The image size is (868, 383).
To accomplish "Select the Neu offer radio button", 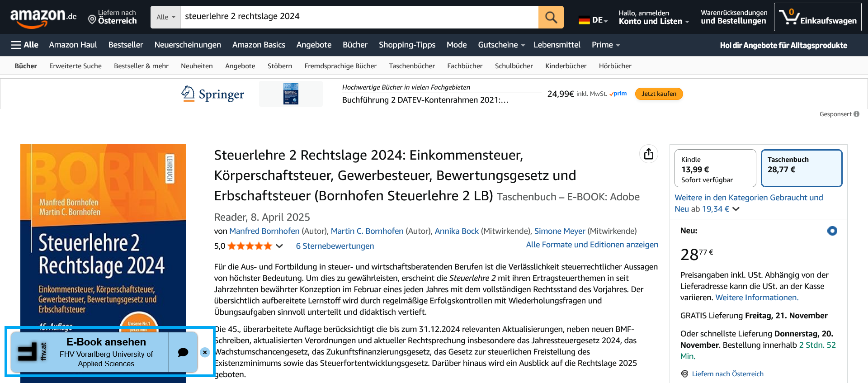I will tap(832, 231).
